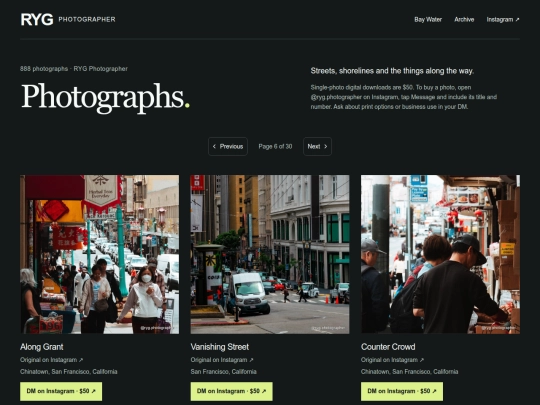Screen dimensions: 540x405
Task: Click DM on Instagram button for Along Grant
Action: pyautogui.click(x=61, y=391)
